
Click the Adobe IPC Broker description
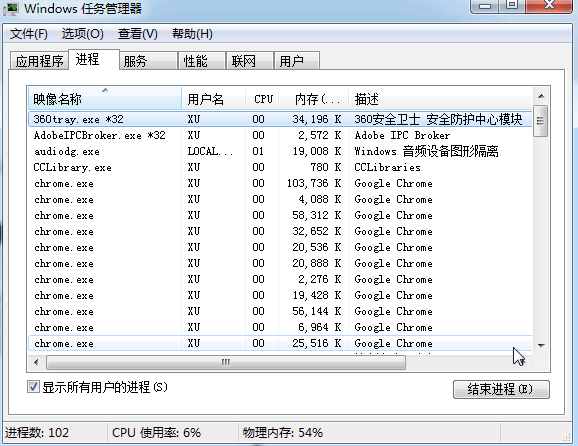(402, 135)
